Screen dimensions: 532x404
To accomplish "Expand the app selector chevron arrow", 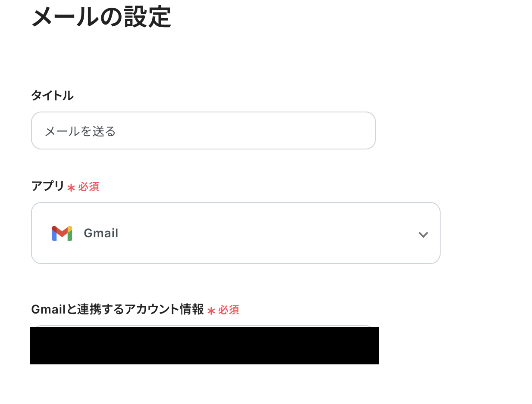I will point(423,234).
